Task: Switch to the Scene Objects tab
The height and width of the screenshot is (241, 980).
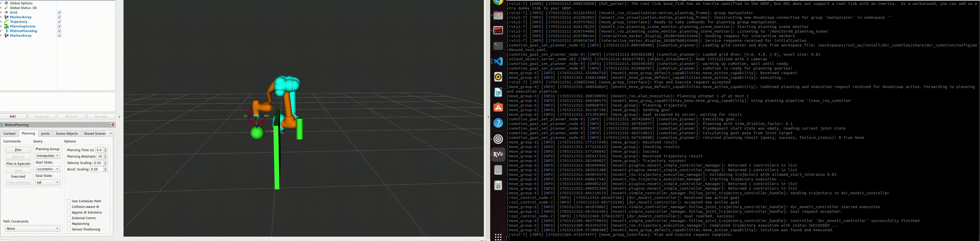Action: pos(67,134)
